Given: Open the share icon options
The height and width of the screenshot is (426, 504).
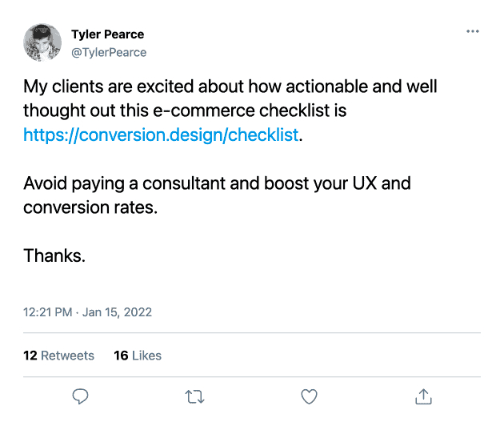Looking at the screenshot, I should click(423, 396).
